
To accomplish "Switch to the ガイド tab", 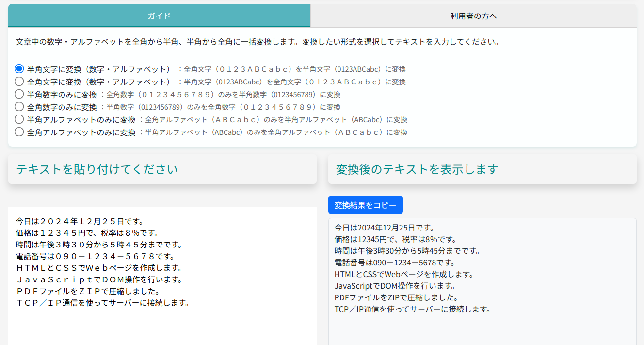I will (x=159, y=16).
